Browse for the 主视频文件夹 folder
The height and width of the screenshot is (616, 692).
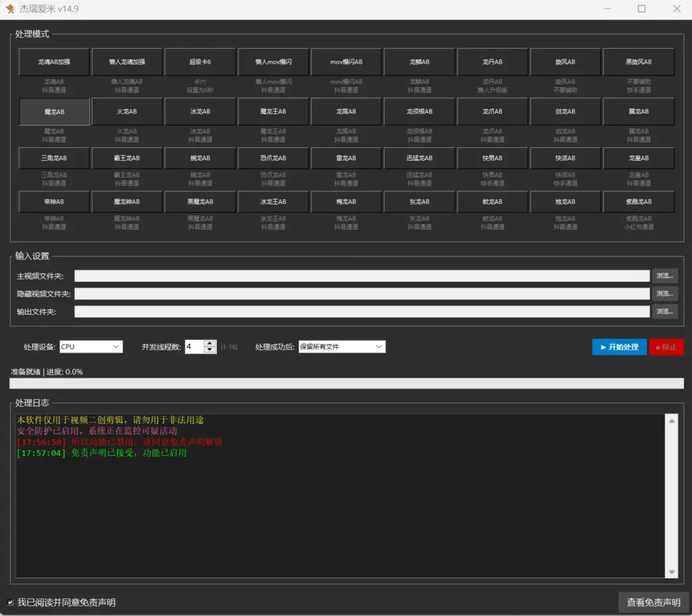[665, 276]
